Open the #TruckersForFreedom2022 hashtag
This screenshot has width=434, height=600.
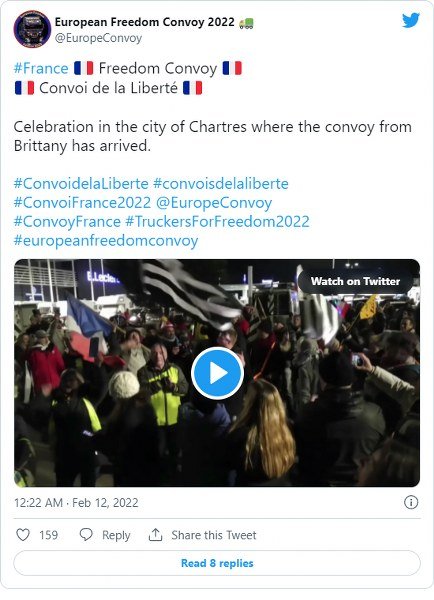pos(217,222)
